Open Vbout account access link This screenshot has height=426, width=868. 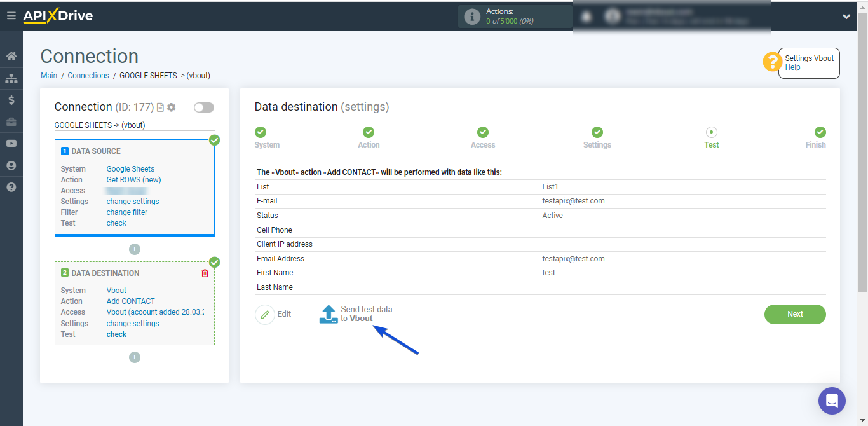(155, 312)
